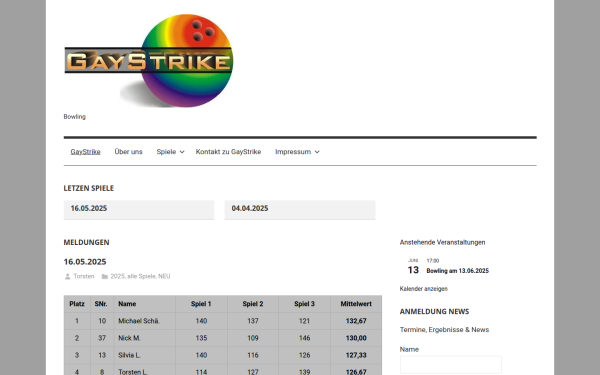Open the NEU category link
This screenshot has width=600, height=375.
(164, 276)
